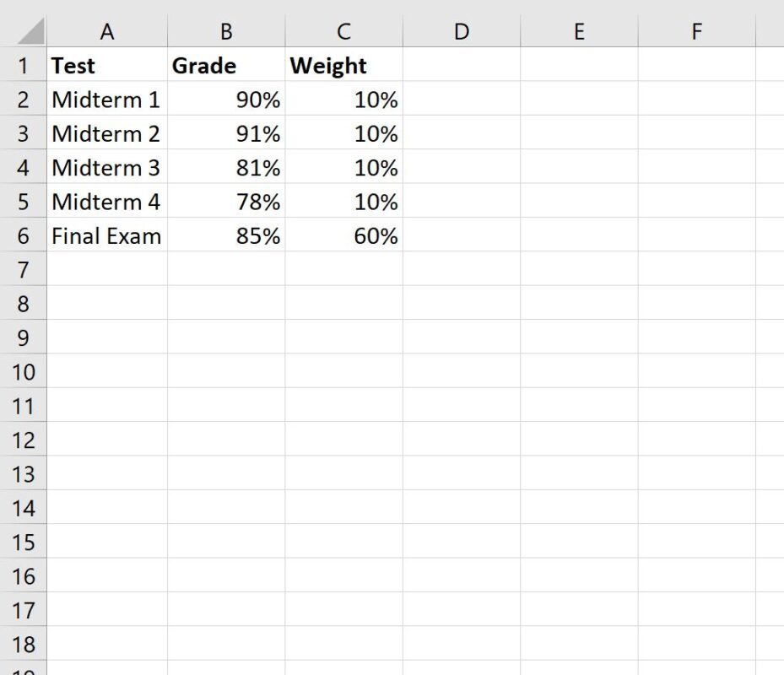Viewport: 784px width, 675px height.
Task: Click the Weight header cell
Action: point(343,65)
